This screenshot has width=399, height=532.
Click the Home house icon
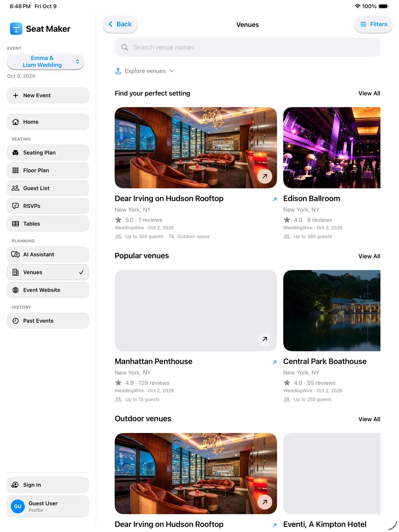[x=16, y=122]
